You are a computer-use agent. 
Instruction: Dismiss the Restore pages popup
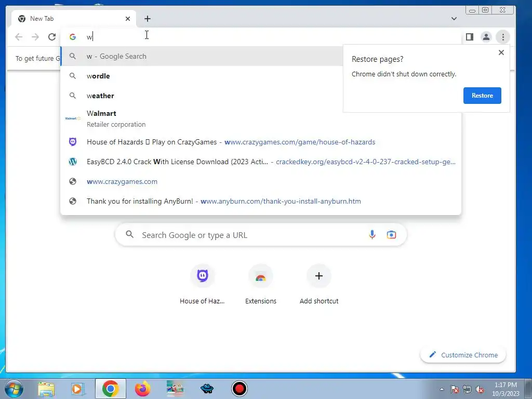click(501, 52)
